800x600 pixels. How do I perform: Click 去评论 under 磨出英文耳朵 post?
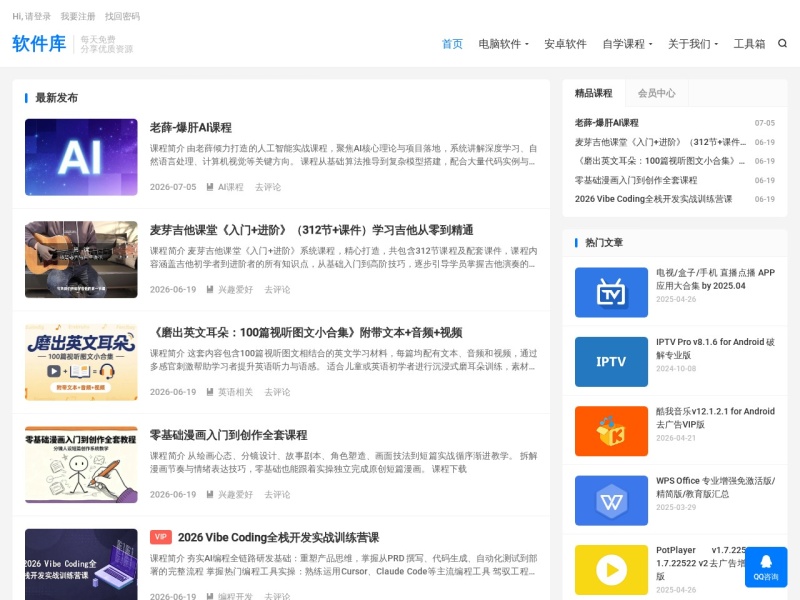tap(277, 392)
